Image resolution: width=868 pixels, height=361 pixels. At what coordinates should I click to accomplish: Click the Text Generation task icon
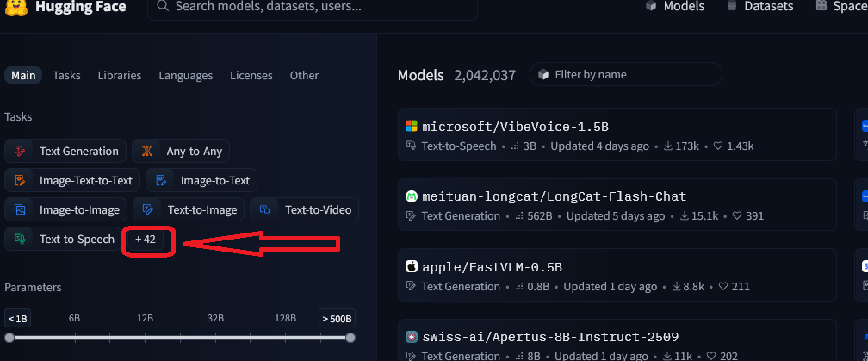20,151
